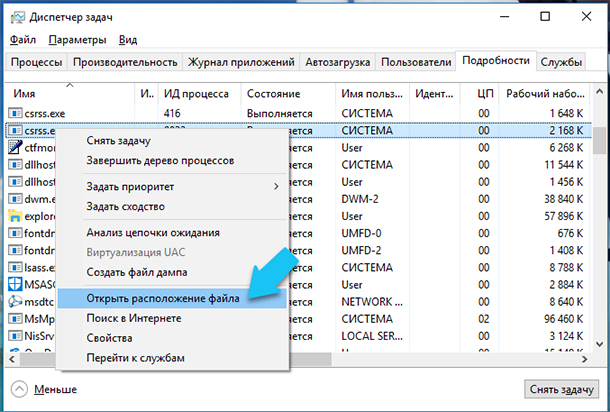Open the Вид menu
This screenshot has height=412, width=610.
(x=128, y=40)
